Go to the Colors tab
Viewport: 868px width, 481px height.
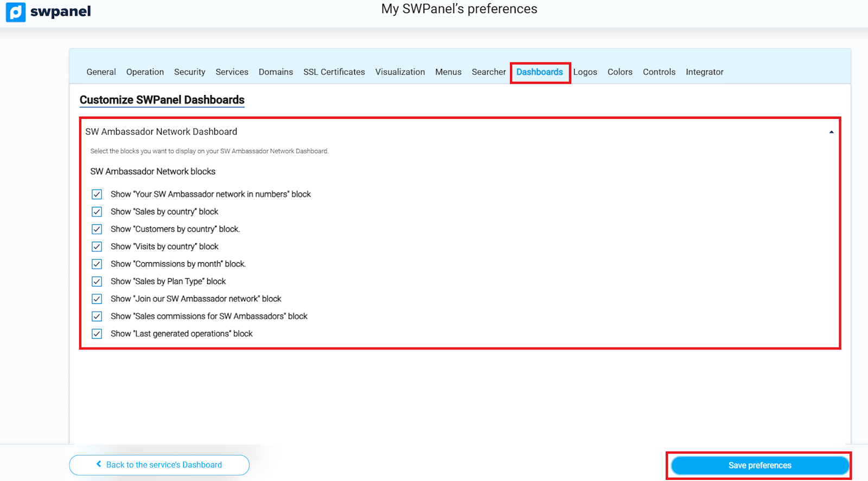[x=620, y=72]
